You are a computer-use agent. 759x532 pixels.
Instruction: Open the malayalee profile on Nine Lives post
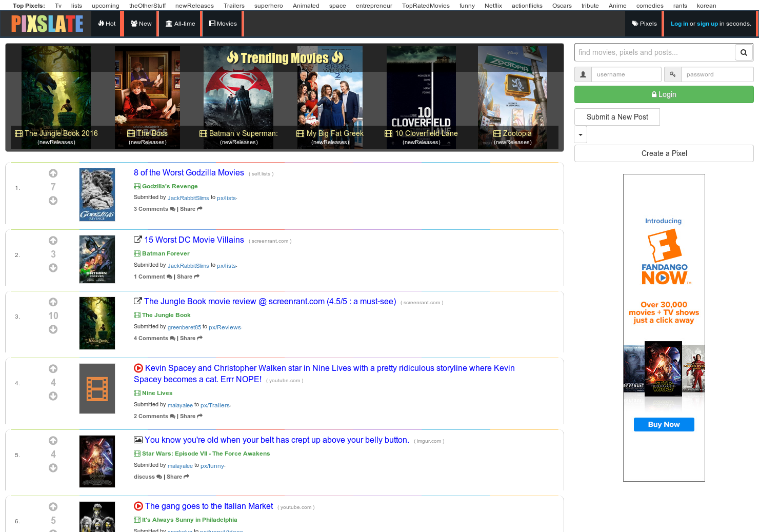[180, 405]
